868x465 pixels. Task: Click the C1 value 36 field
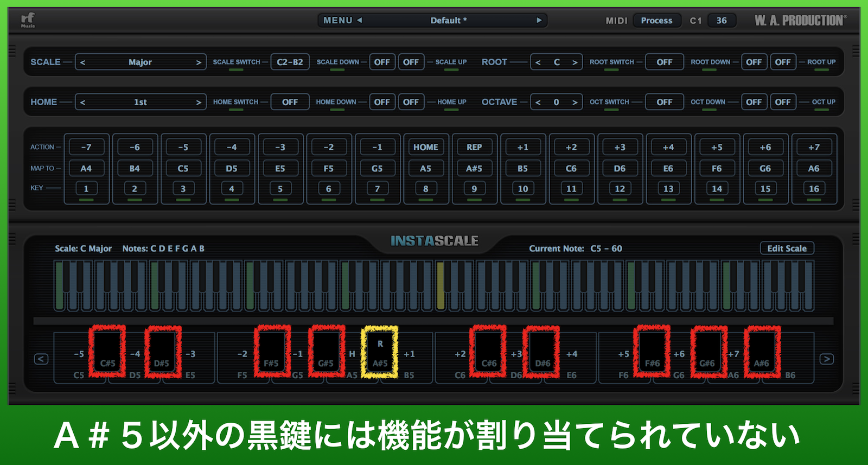coord(722,20)
